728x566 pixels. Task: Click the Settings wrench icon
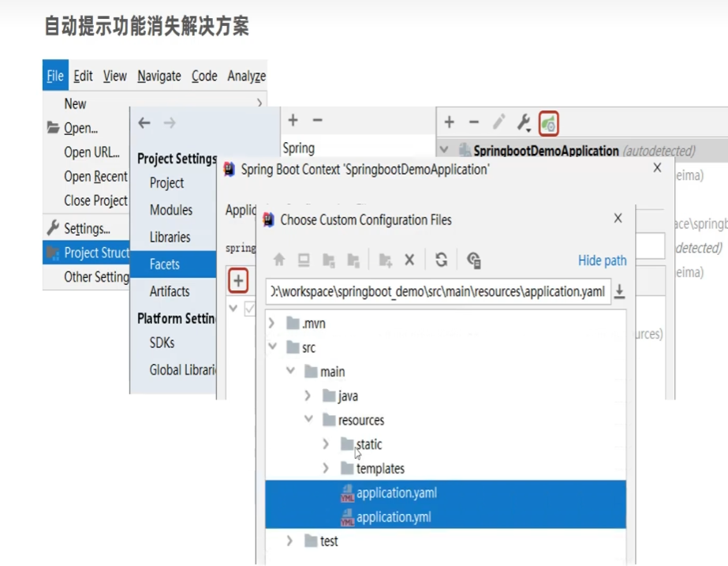[53, 227]
